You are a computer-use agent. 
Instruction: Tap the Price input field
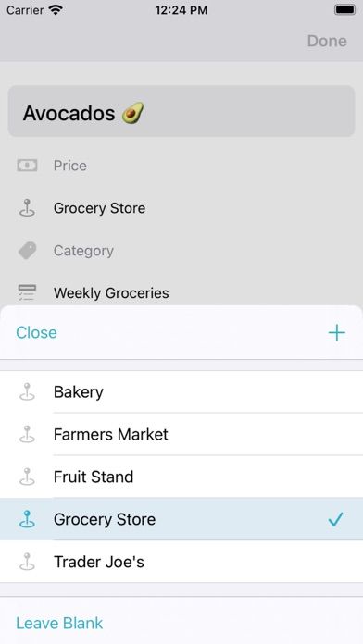[x=181, y=166]
